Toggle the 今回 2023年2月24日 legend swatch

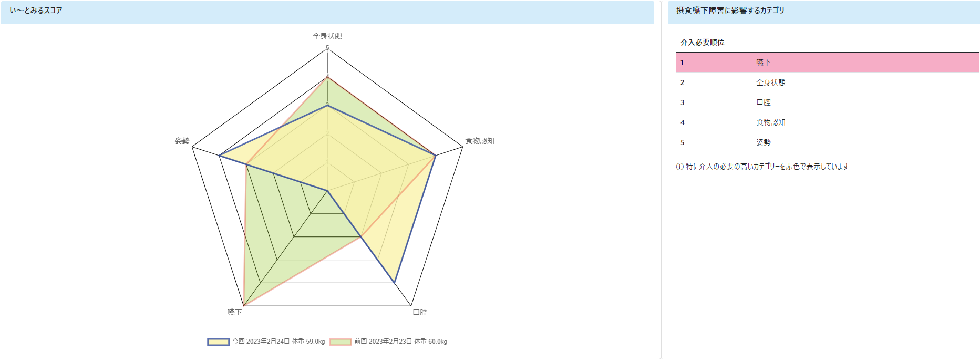click(218, 342)
